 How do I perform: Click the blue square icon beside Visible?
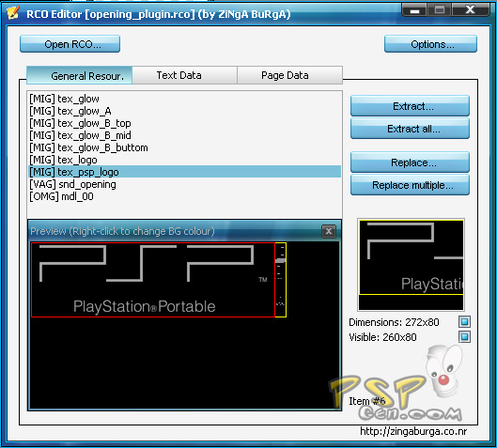464,336
